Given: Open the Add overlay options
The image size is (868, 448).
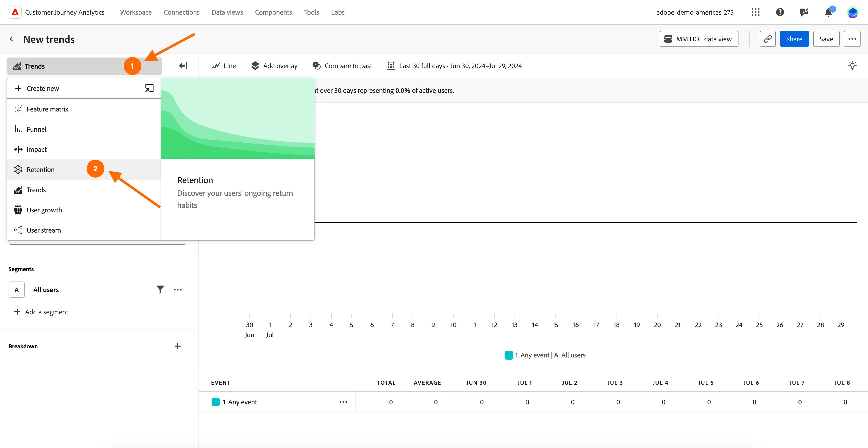Looking at the screenshot, I should coord(274,66).
